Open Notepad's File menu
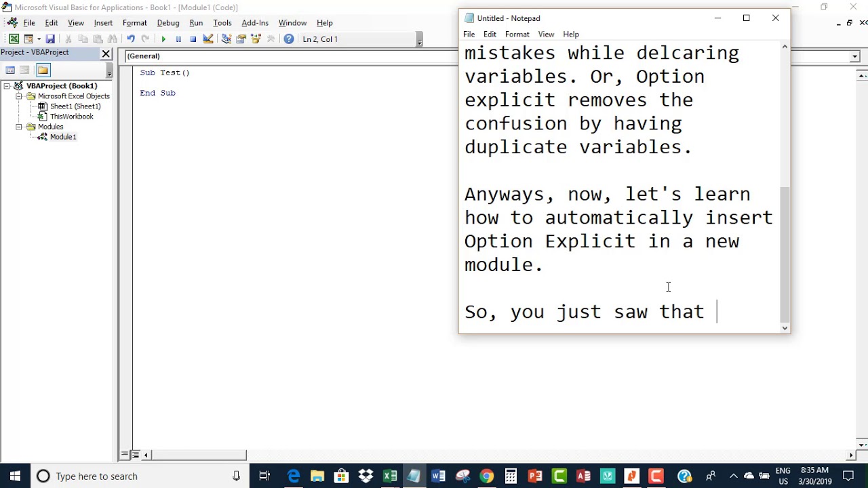The image size is (868, 488). (x=469, y=34)
